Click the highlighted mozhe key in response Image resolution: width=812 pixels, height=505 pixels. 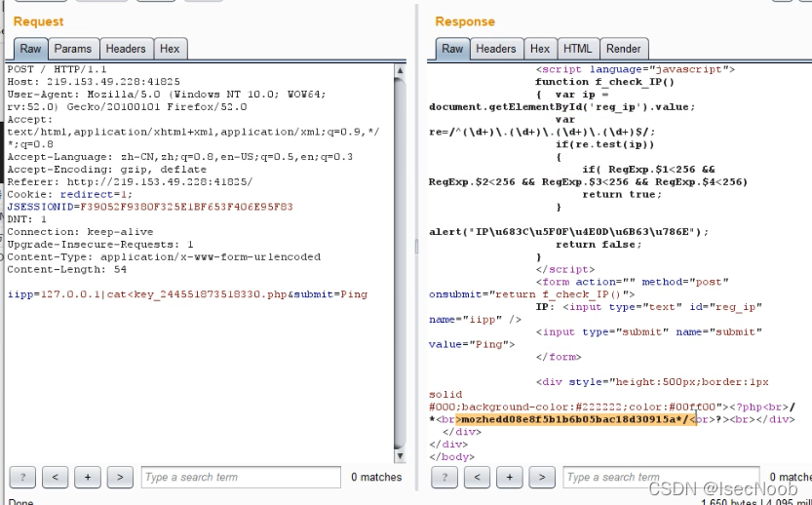point(575,419)
